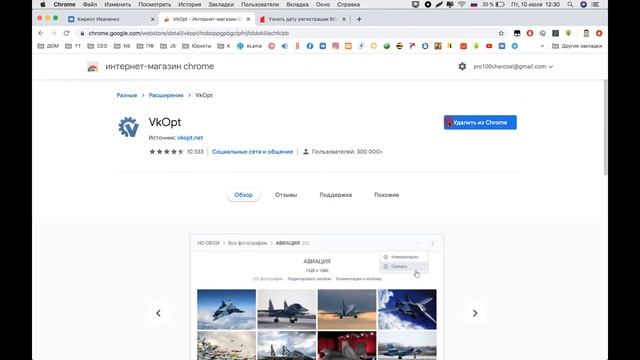Switch to the Обзор tab
The height and width of the screenshot is (360, 640).
pos(243,195)
